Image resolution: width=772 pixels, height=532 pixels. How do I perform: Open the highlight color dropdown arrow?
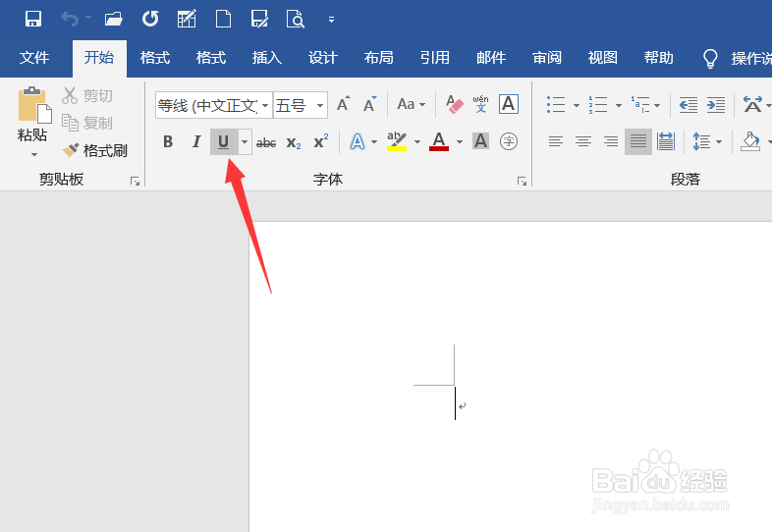pos(417,141)
